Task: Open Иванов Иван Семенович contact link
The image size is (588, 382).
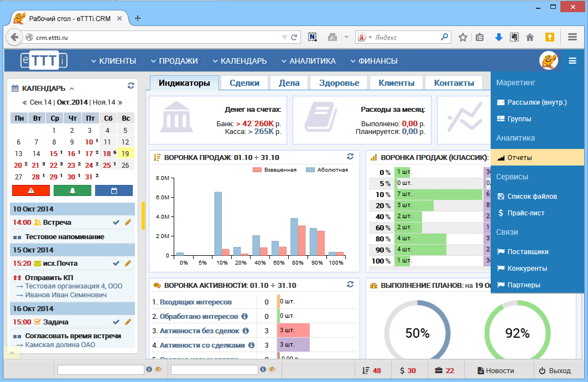Action: (x=66, y=295)
